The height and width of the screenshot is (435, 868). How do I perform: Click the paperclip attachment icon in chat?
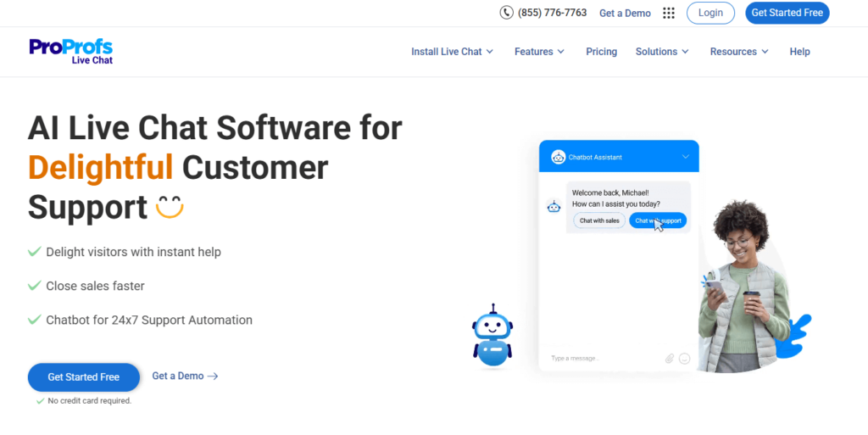(669, 359)
